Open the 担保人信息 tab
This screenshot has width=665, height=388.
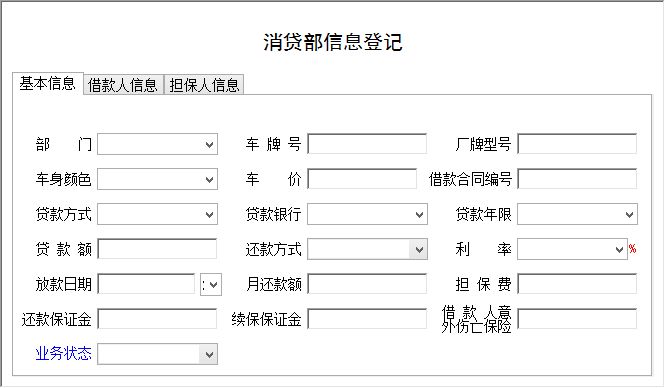[x=204, y=85]
